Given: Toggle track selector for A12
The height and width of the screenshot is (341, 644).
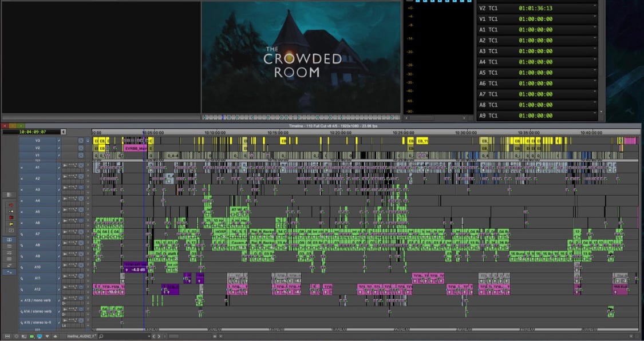Looking at the screenshot, I should click(x=37, y=290).
